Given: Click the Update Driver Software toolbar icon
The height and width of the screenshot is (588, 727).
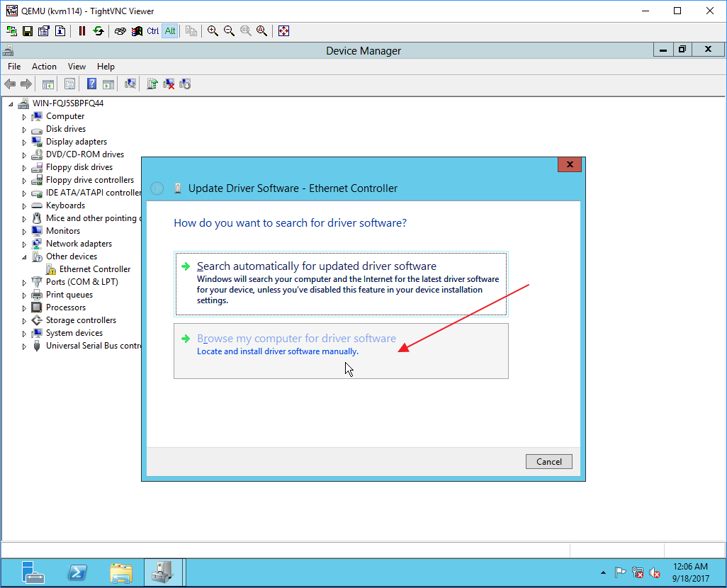Looking at the screenshot, I should (152, 84).
